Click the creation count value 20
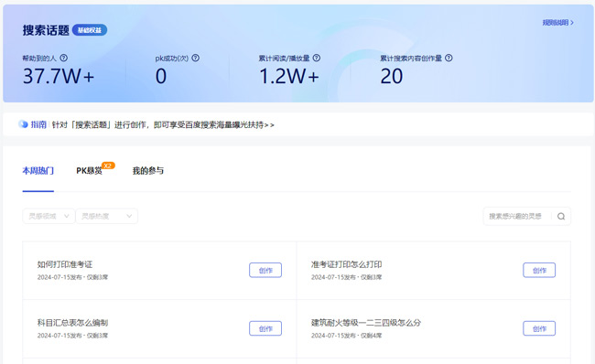Viewport: 595px width, 364px height. tap(392, 76)
